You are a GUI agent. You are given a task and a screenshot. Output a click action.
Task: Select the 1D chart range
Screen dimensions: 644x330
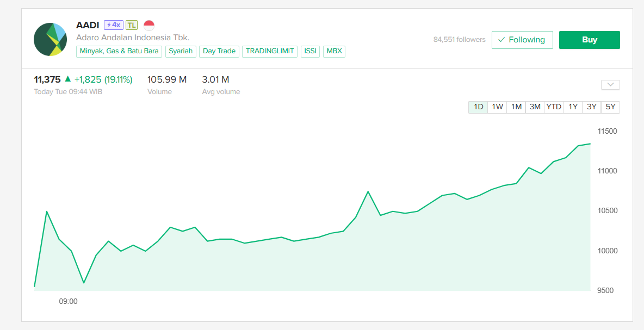click(479, 107)
